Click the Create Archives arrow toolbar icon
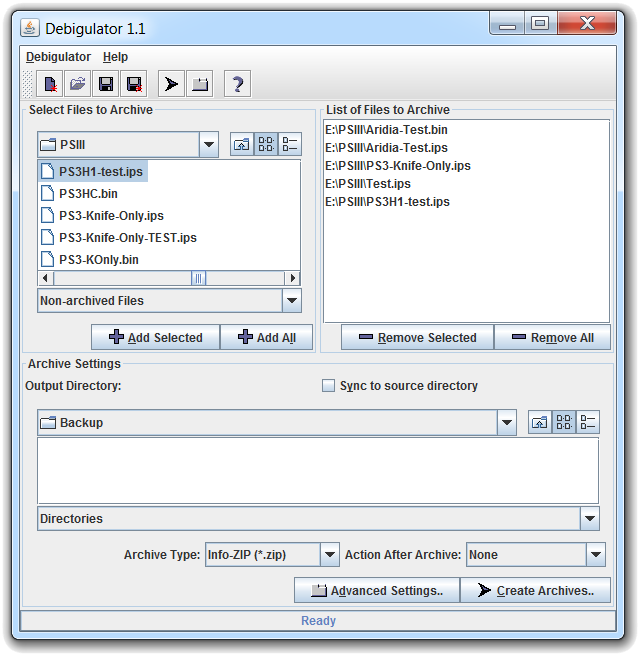The image size is (640, 657). (x=171, y=84)
